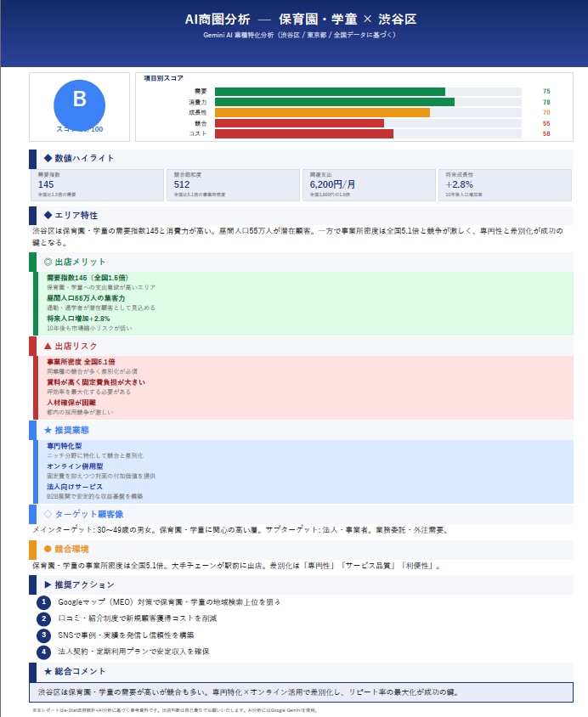The image size is (588, 717).
Task: Click the Gemini AI 業種特化分析 subtitle
Action: point(299,35)
